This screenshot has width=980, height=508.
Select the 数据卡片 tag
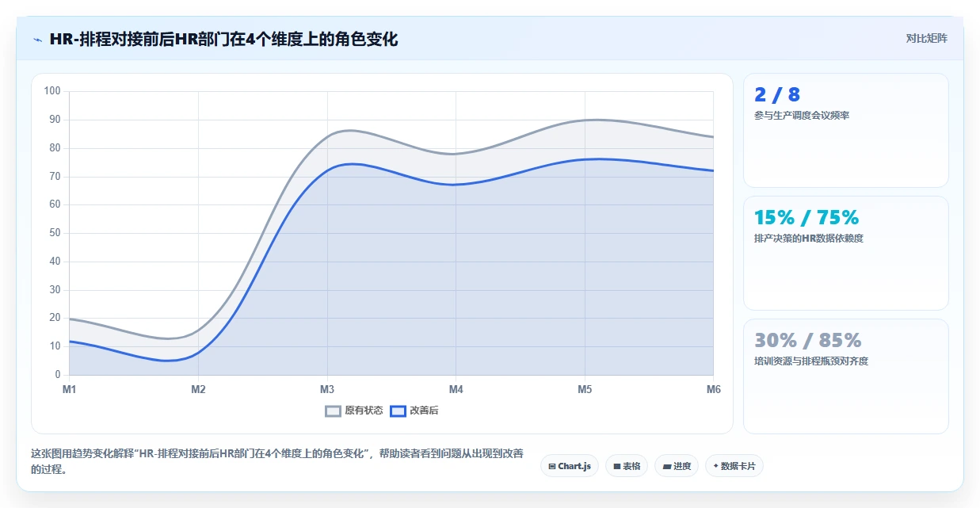click(x=734, y=466)
